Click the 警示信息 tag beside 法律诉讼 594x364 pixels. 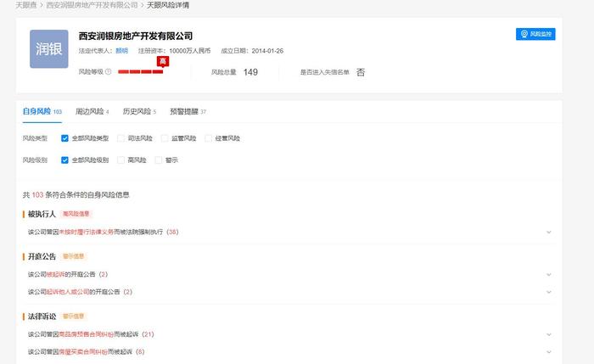[x=74, y=316]
